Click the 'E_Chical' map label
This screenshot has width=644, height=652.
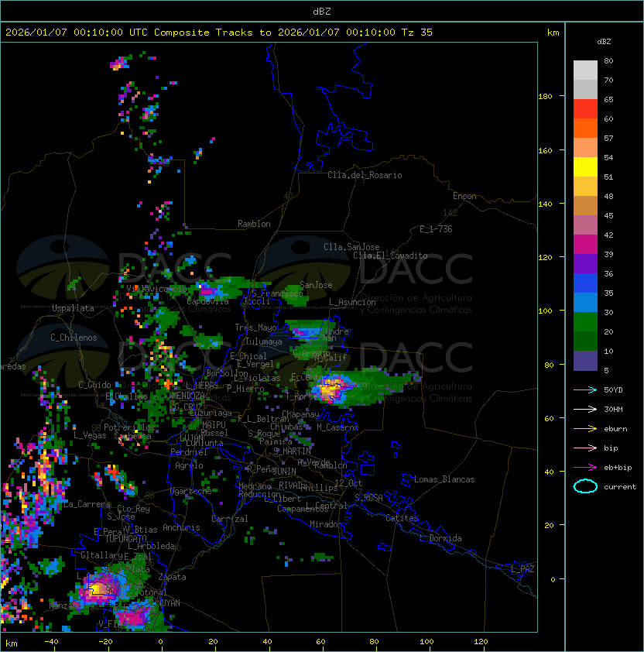click(x=248, y=356)
